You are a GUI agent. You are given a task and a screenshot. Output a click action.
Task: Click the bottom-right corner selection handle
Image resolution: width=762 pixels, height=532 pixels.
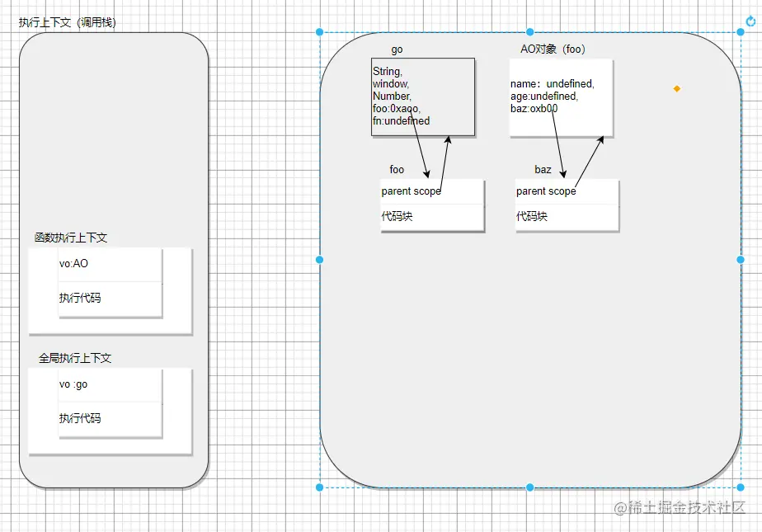point(741,487)
